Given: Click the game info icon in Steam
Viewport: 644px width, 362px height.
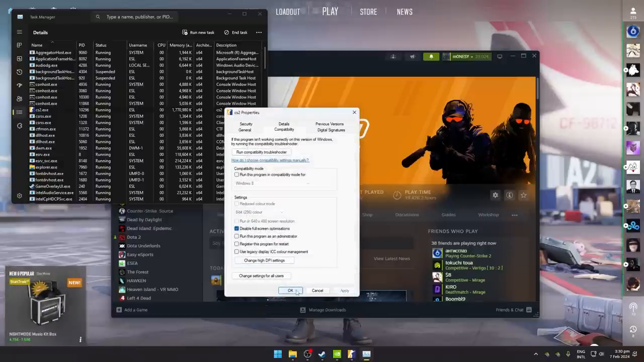Looking at the screenshot, I should coord(509,195).
